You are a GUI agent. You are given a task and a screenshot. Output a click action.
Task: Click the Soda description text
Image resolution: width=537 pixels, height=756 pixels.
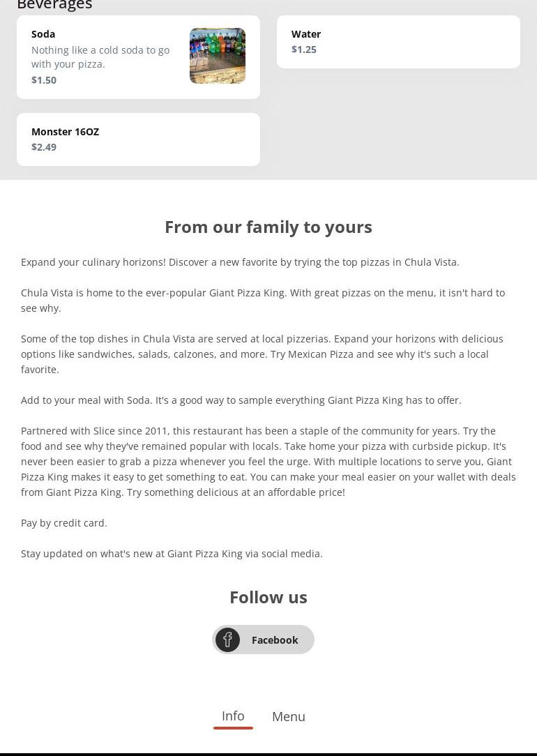click(x=100, y=56)
